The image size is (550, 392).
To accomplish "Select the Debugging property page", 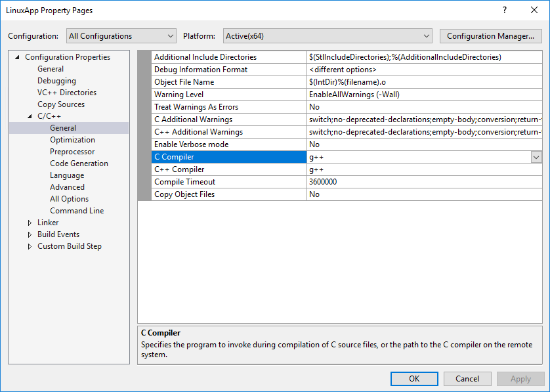I will [x=56, y=81].
